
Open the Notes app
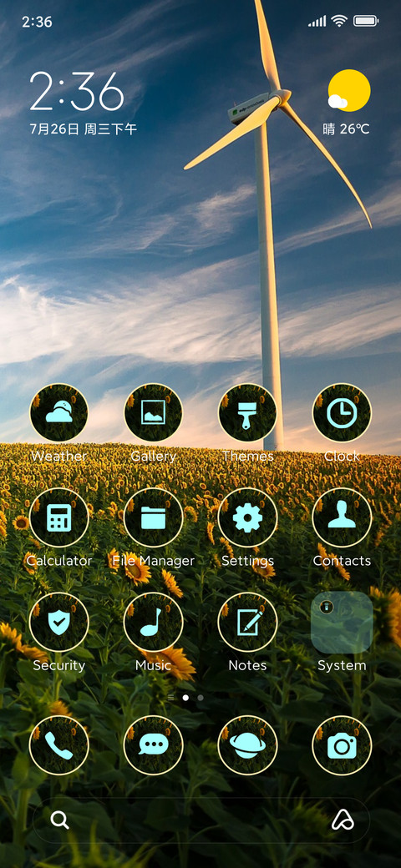click(x=247, y=623)
